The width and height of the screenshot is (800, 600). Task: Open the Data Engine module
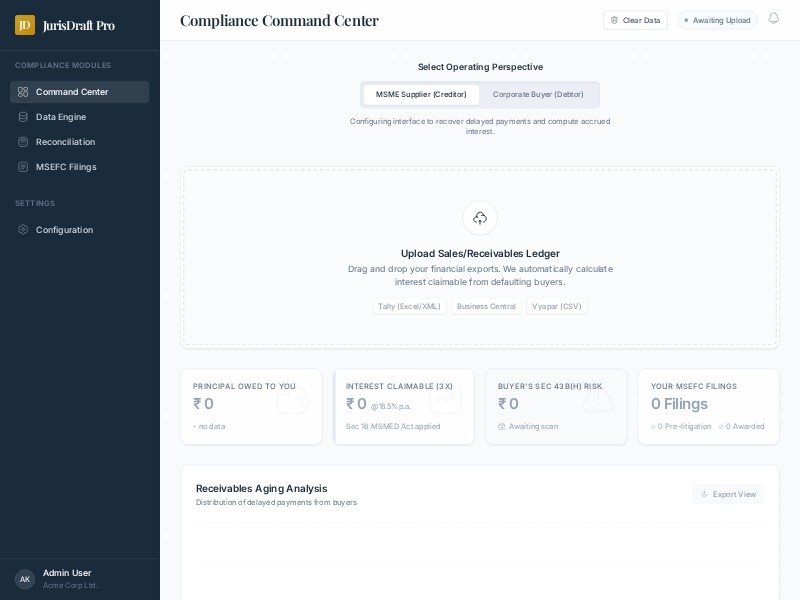(x=61, y=117)
